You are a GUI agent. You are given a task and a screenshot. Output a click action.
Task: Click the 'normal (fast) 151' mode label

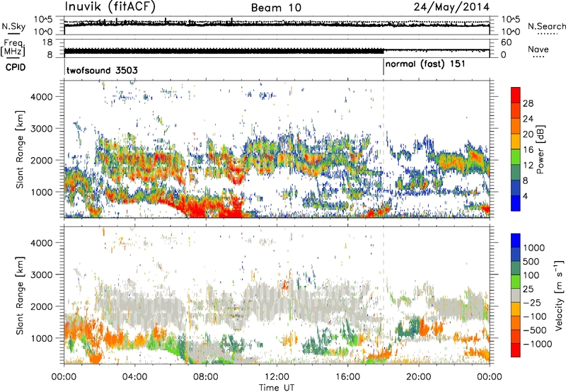click(x=425, y=64)
